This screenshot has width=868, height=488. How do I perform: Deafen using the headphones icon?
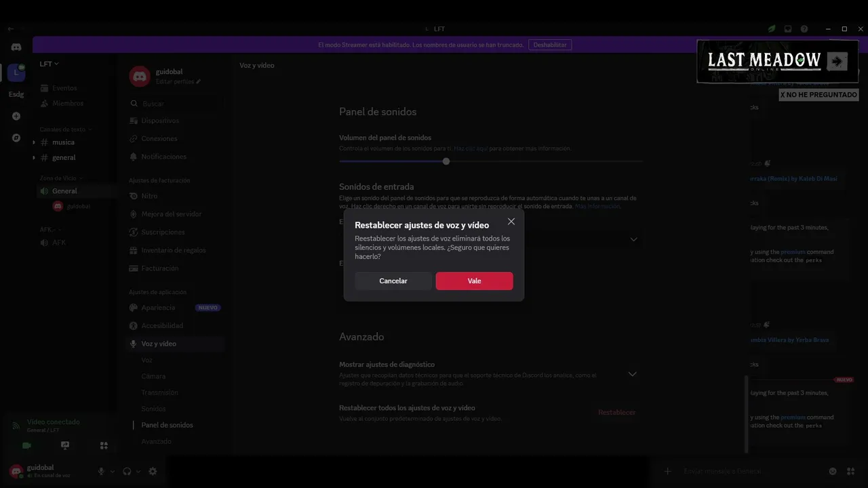click(x=127, y=471)
